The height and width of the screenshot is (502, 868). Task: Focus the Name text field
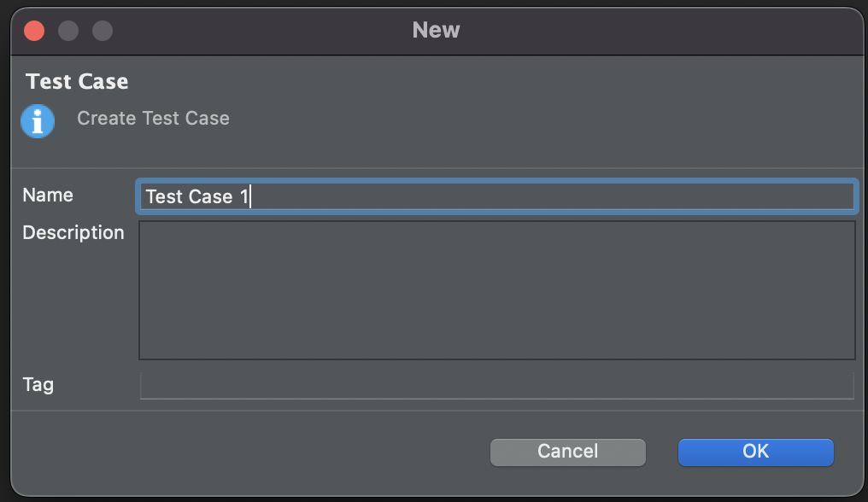(x=547, y=196)
